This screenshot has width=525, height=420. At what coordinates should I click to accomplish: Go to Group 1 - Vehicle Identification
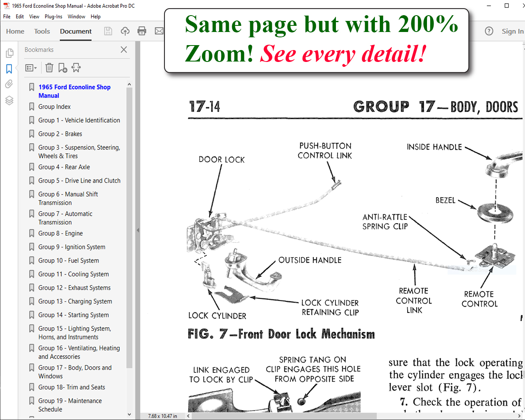(79, 120)
